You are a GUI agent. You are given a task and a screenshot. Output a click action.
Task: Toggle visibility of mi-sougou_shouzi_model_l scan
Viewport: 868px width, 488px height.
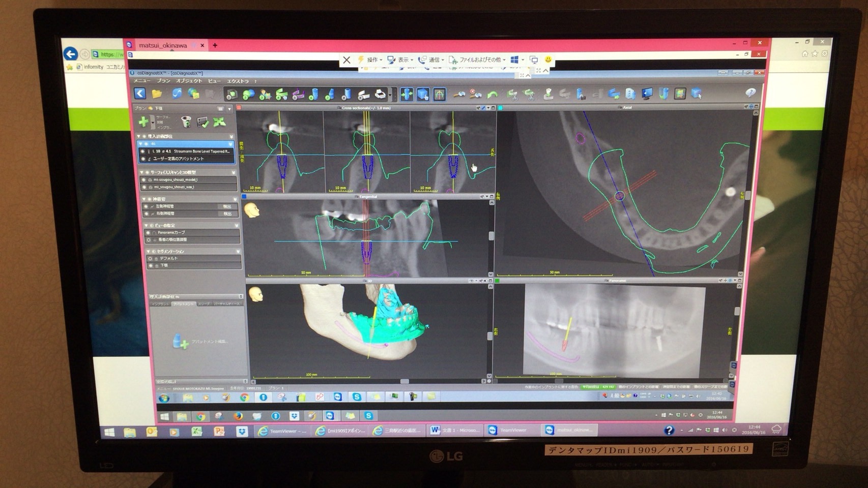click(144, 179)
